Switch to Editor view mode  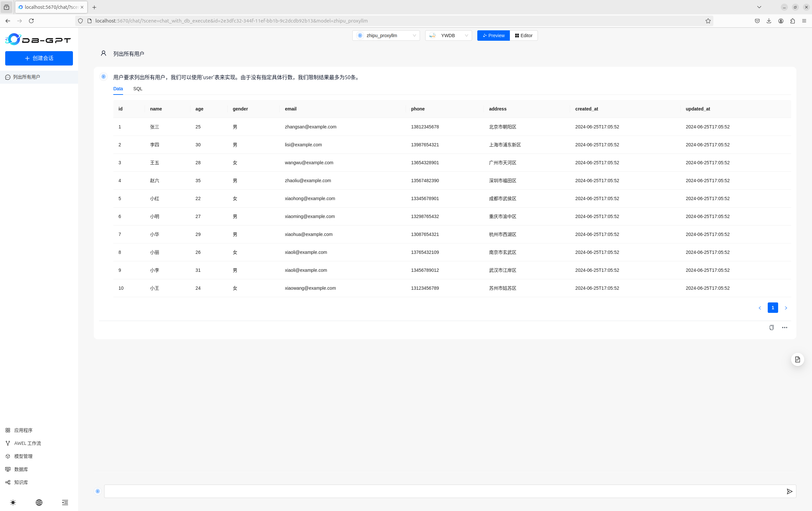click(x=523, y=36)
